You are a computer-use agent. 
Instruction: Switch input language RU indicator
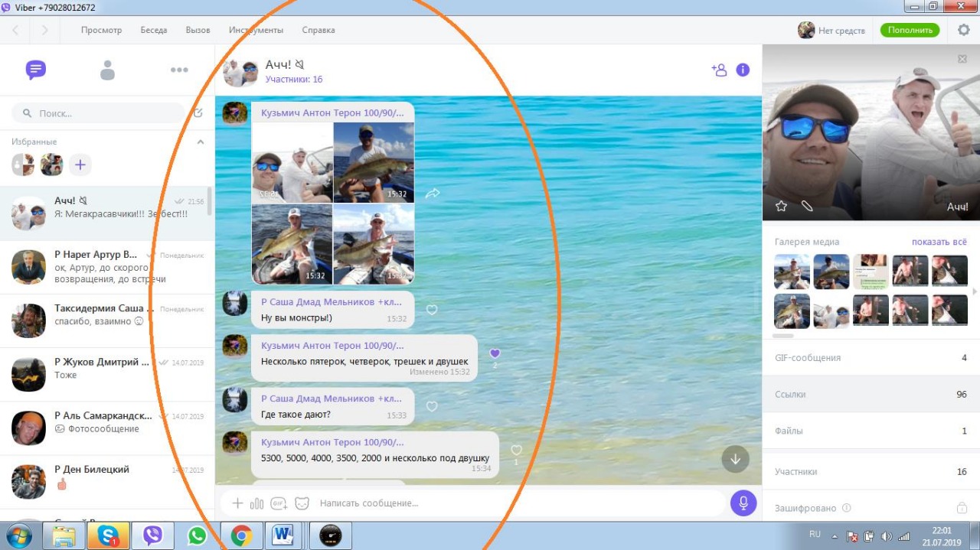point(815,533)
